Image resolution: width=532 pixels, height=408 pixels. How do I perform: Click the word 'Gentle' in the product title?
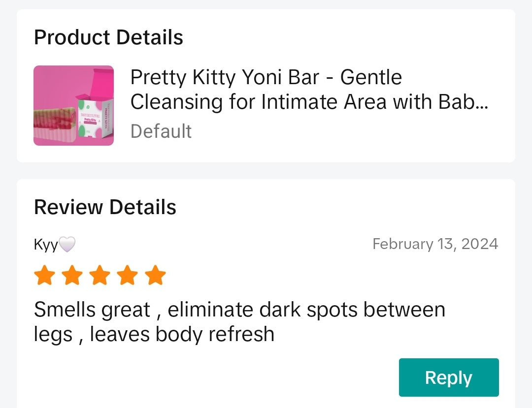coord(371,78)
